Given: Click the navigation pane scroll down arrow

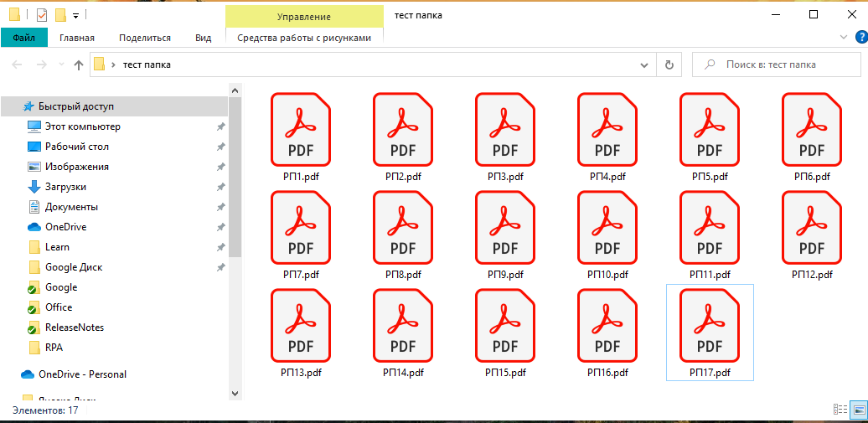Looking at the screenshot, I should (235, 393).
